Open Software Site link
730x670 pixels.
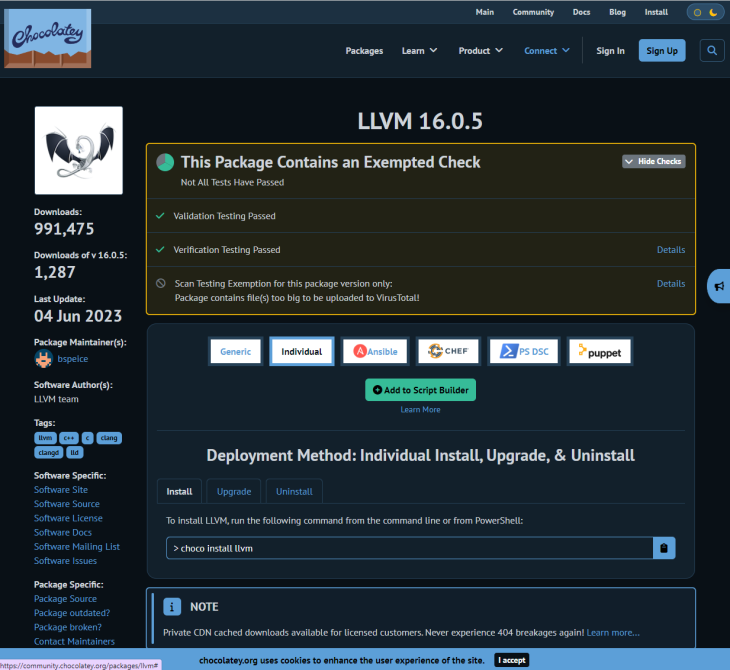(61, 489)
